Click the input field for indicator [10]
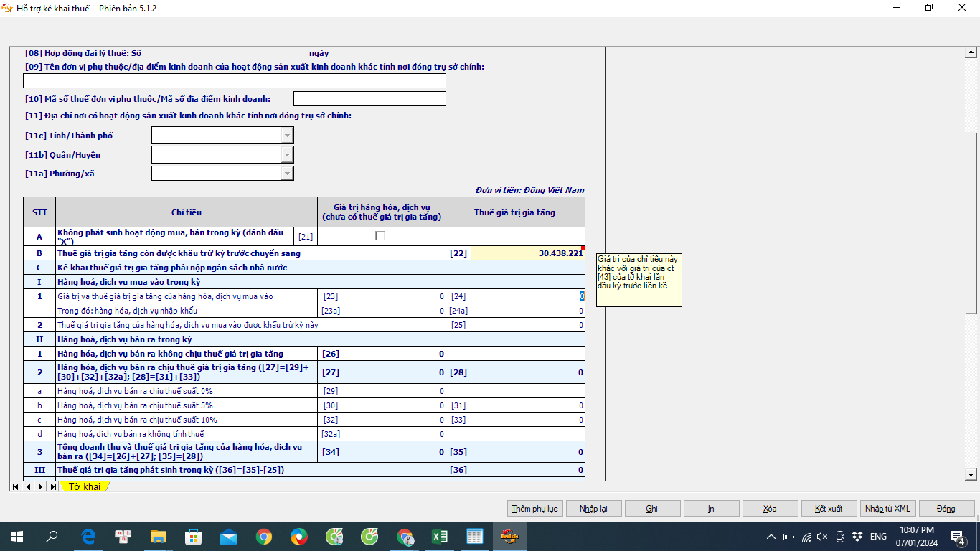Image resolution: width=980 pixels, height=551 pixels. point(369,98)
